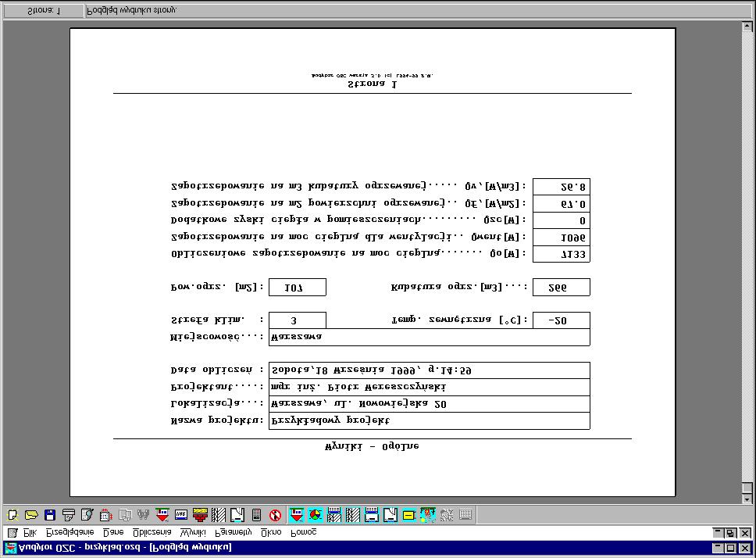The width and height of the screenshot is (756, 558).
Task: Open the red brick wall materials icon
Action: 200,515
